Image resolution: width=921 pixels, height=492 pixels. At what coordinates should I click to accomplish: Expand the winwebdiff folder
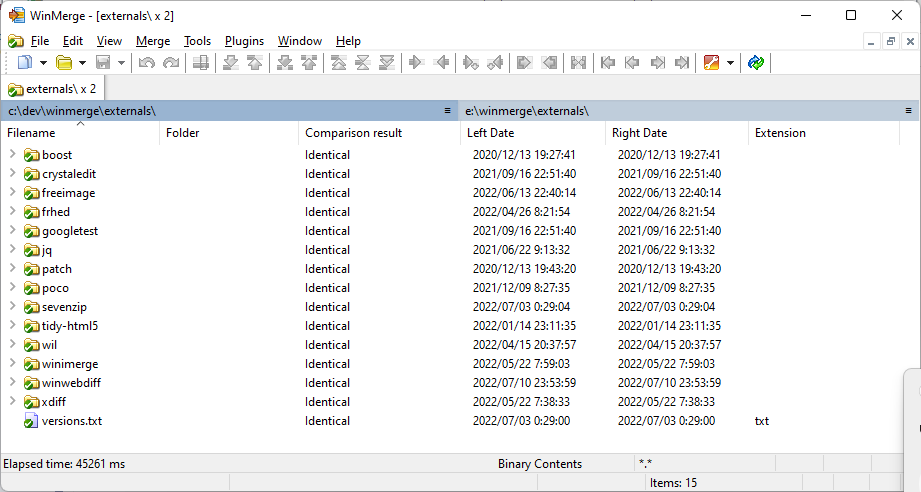tap(12, 382)
